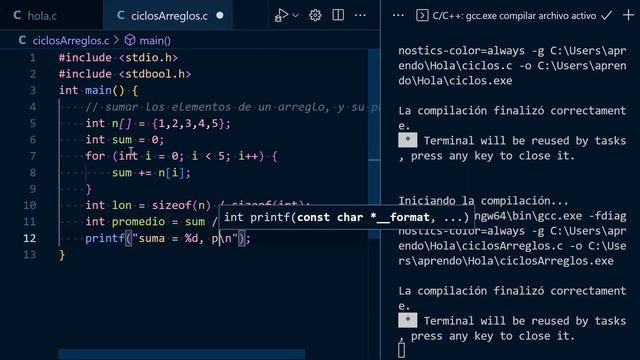Click the printf call on line 12
The width and height of the screenshot is (640, 360).
click(x=168, y=238)
